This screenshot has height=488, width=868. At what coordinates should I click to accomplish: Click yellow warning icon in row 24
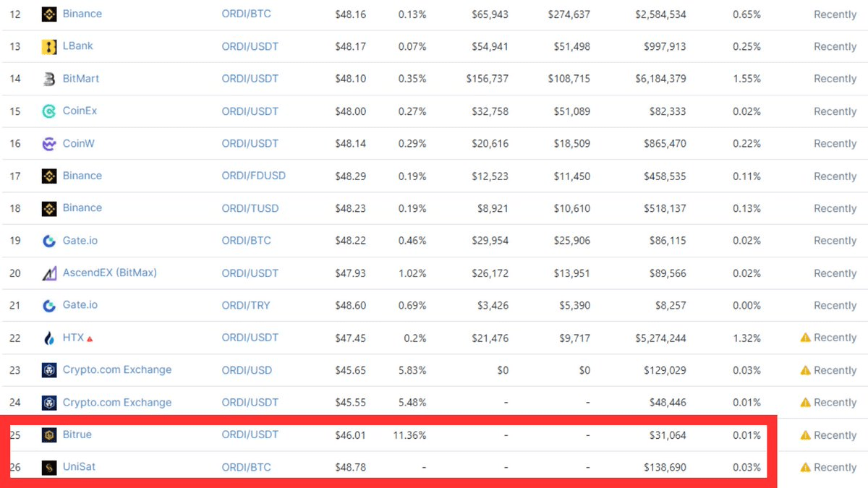click(805, 403)
